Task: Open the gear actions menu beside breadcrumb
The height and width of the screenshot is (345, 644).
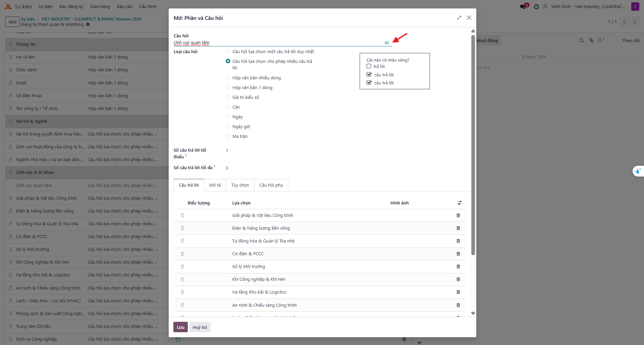Action: (88, 25)
